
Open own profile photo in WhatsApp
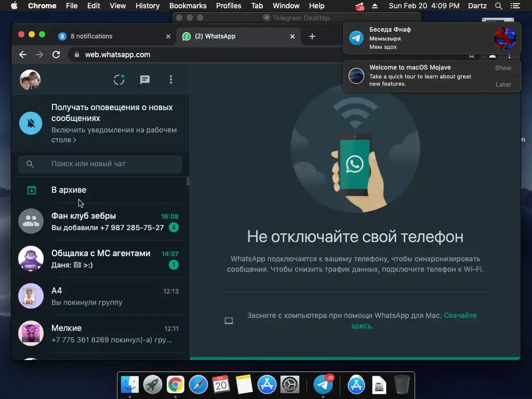(x=30, y=80)
